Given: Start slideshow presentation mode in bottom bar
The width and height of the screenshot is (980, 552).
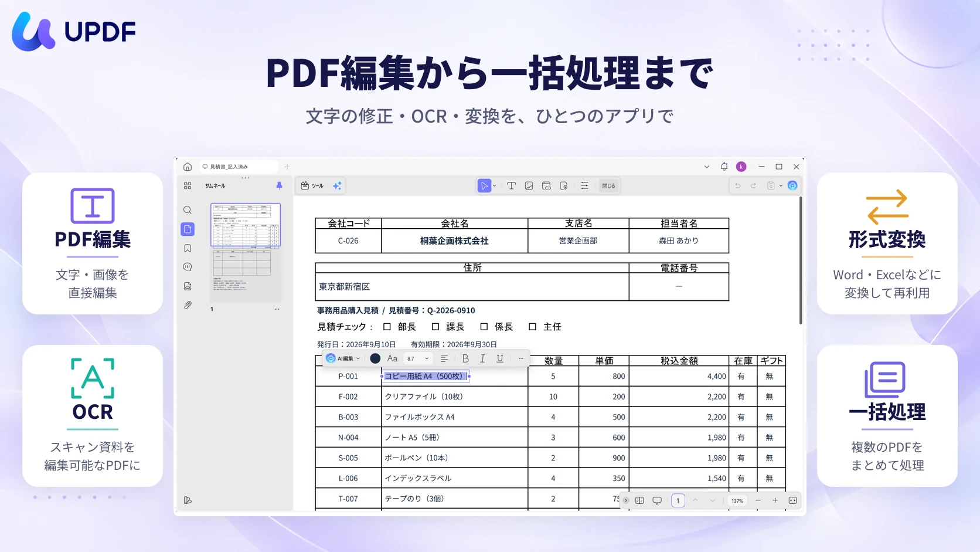Looking at the screenshot, I should tap(657, 500).
